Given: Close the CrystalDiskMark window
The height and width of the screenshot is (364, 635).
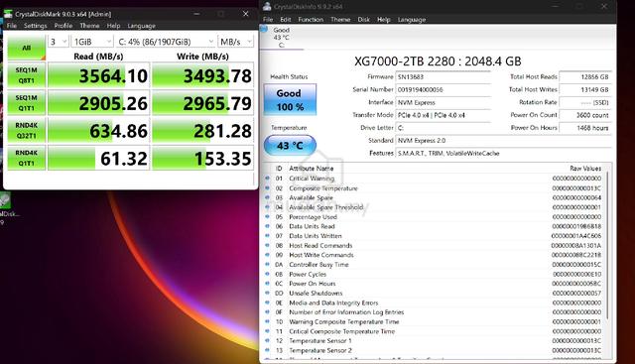Looking at the screenshot, I should pyautogui.click(x=245, y=14).
